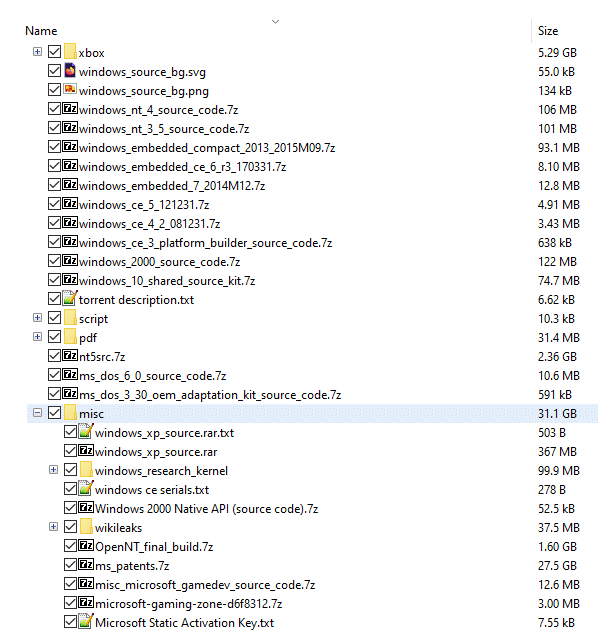The height and width of the screenshot is (644, 598).
Task: Uncheck the wikileaks folder checkbox
Action: coord(70,527)
